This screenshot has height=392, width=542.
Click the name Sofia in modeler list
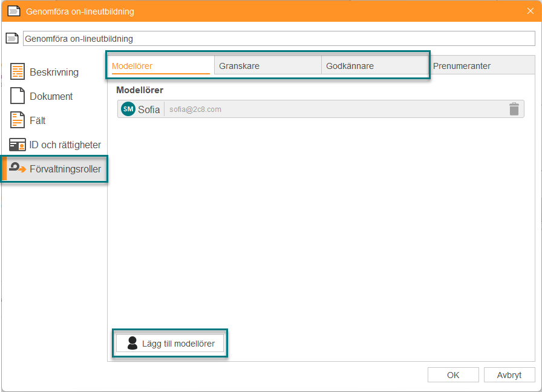click(149, 109)
